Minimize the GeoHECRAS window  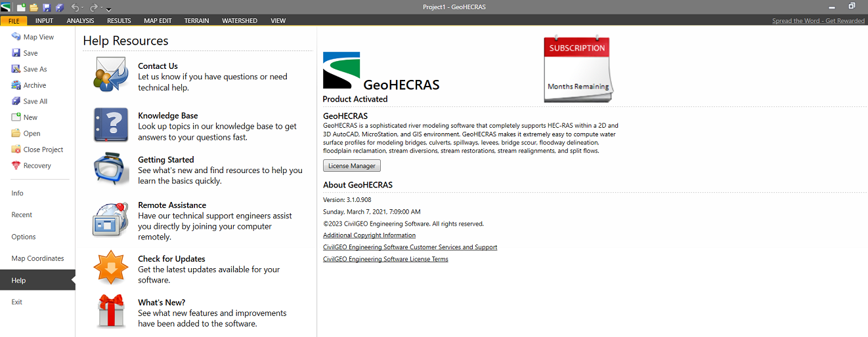pos(833,7)
